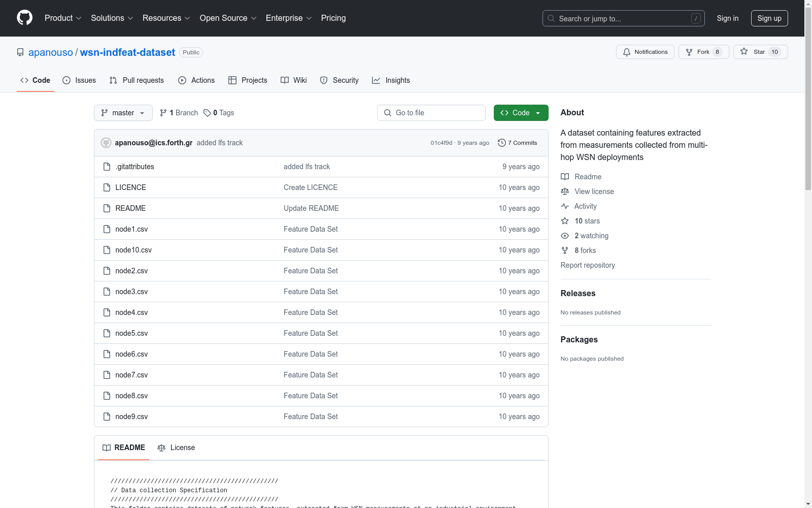
Task: Open the node3.csv file
Action: (x=131, y=292)
